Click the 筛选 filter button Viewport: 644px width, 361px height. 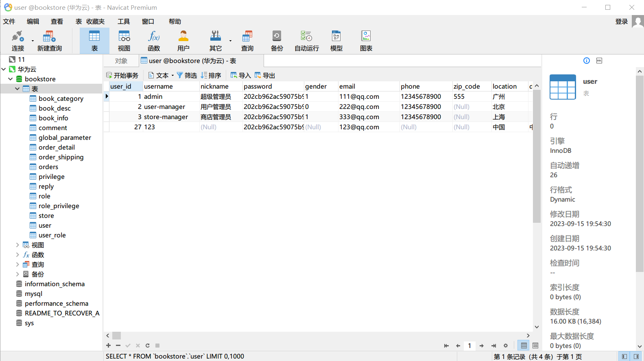coord(187,75)
